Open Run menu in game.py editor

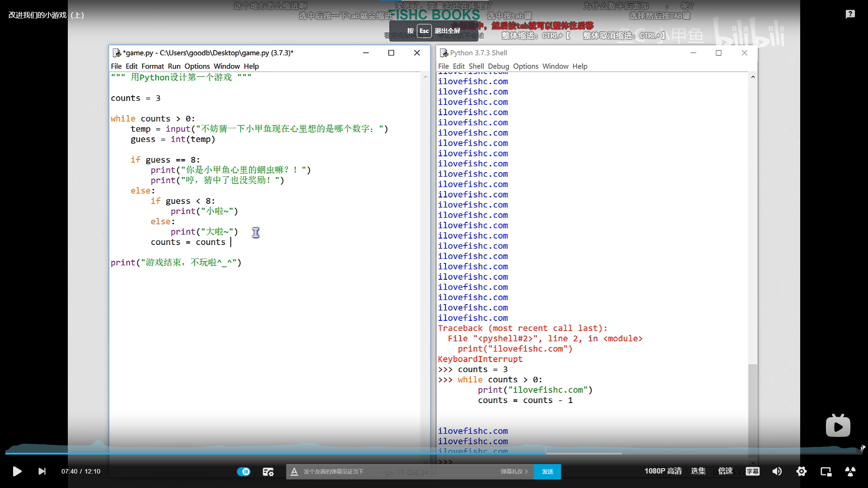click(174, 66)
